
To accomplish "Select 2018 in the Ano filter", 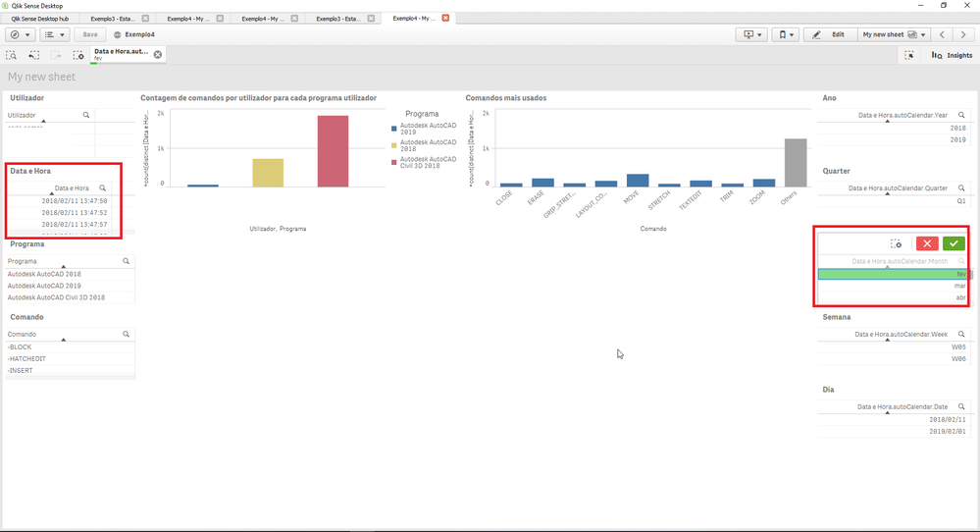I will (x=893, y=129).
